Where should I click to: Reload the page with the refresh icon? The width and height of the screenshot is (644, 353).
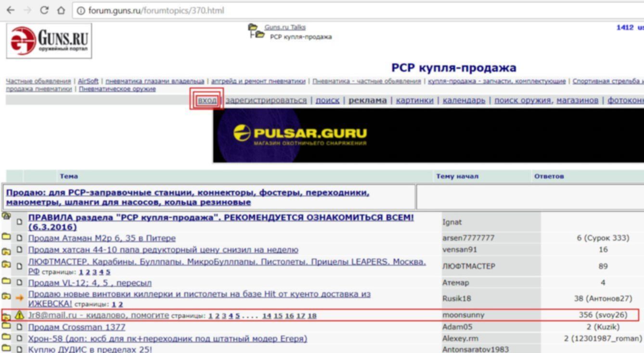[x=44, y=10]
